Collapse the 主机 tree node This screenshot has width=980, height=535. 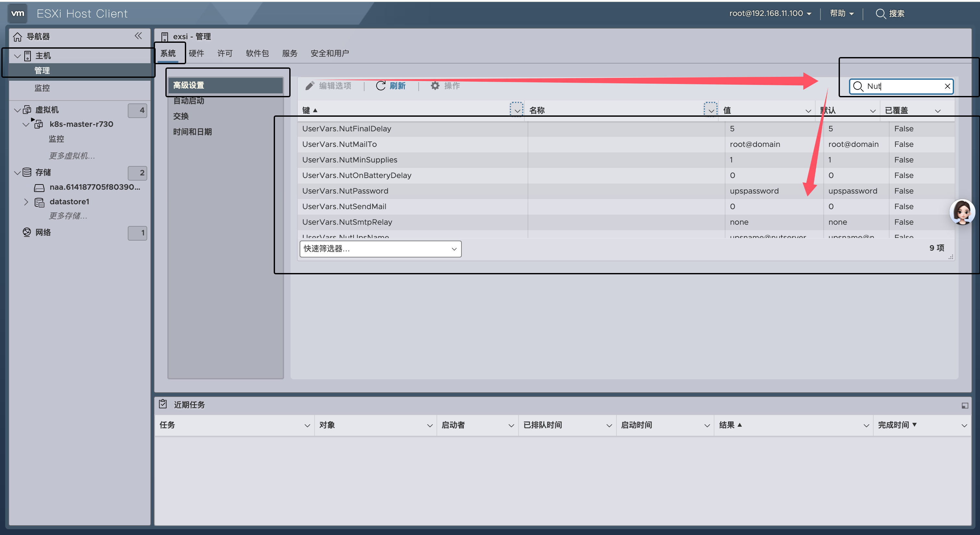[x=17, y=56]
